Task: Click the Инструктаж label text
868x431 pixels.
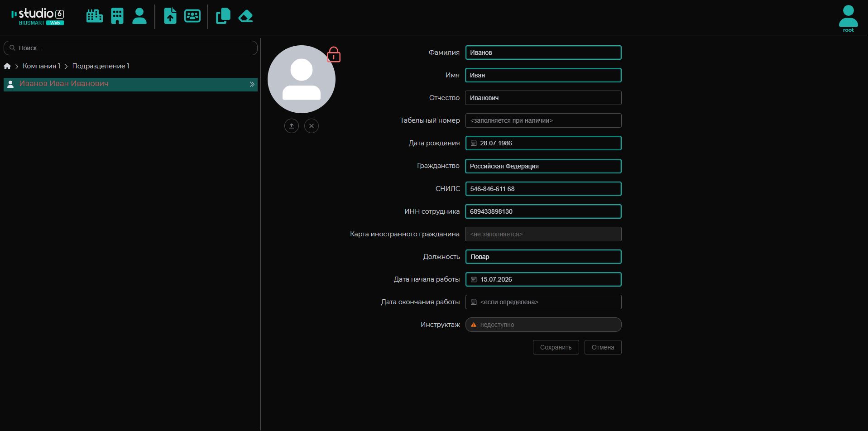Action: tap(440, 325)
